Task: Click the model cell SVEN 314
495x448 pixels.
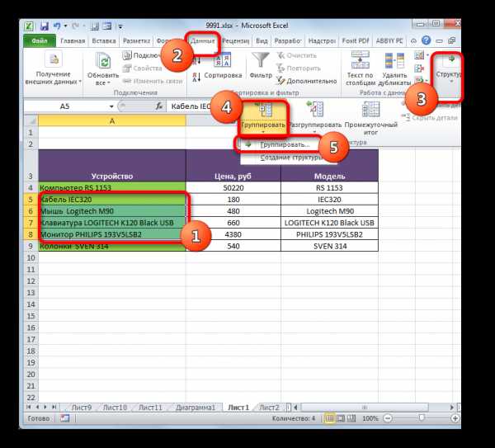Action: [329, 246]
